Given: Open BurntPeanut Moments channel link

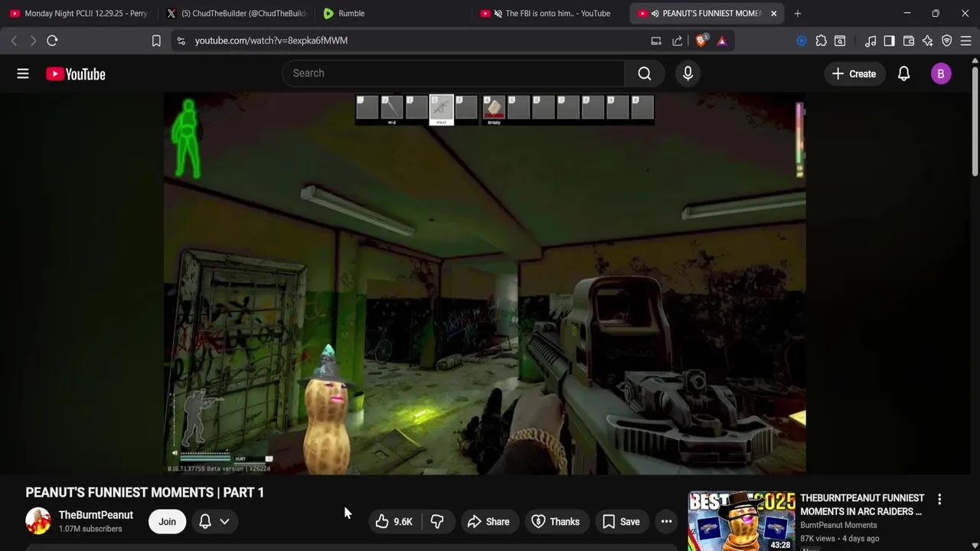Looking at the screenshot, I should pos(838,525).
